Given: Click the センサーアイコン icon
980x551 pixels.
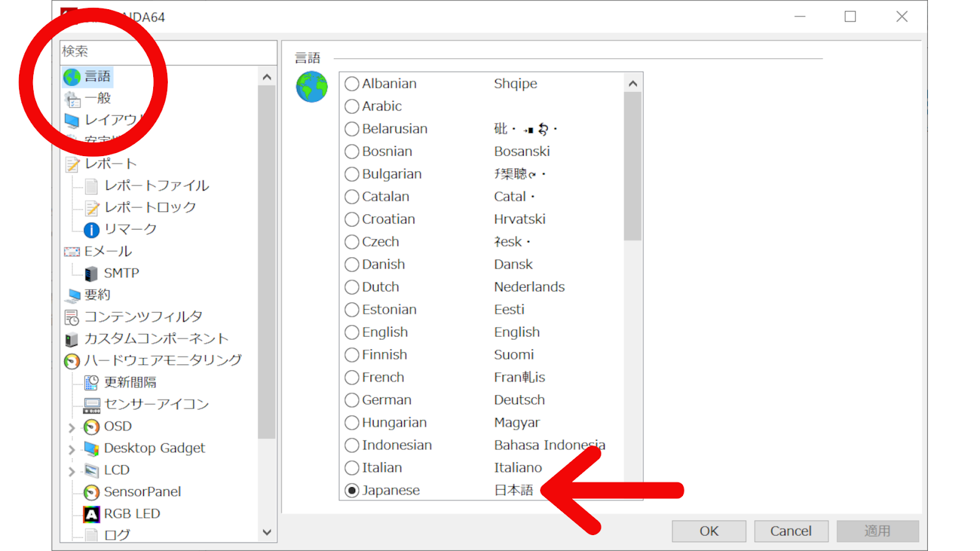Looking at the screenshot, I should click(91, 405).
